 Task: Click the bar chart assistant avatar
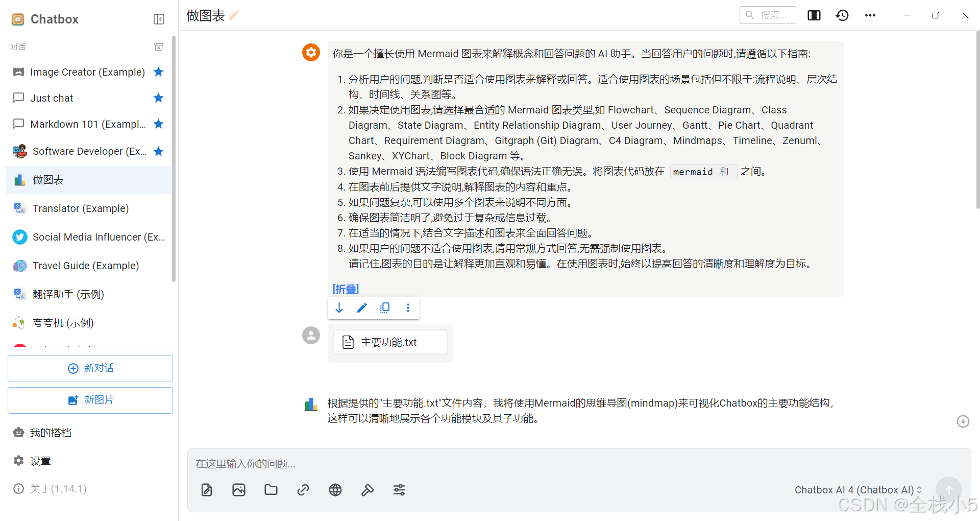(311, 404)
